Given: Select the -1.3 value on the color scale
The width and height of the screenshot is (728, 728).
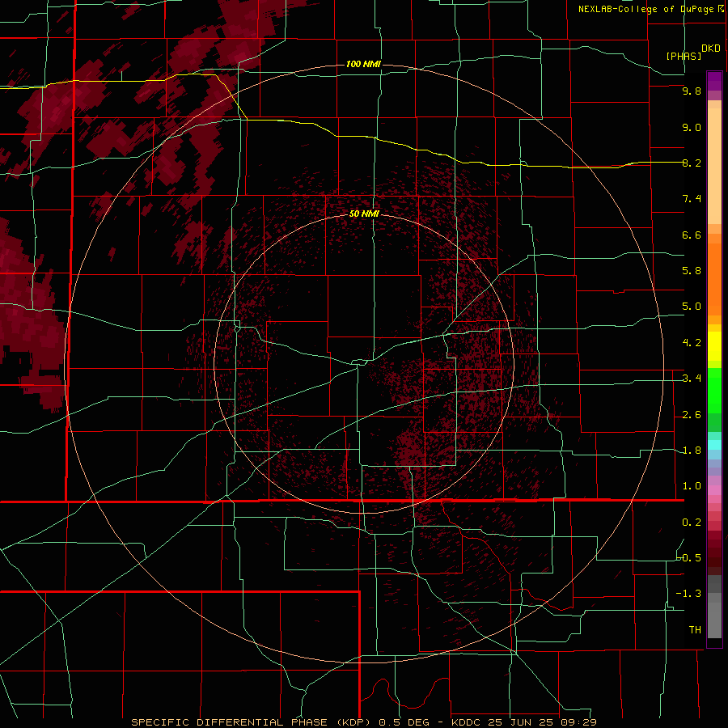Looking at the screenshot, I should (689, 594).
